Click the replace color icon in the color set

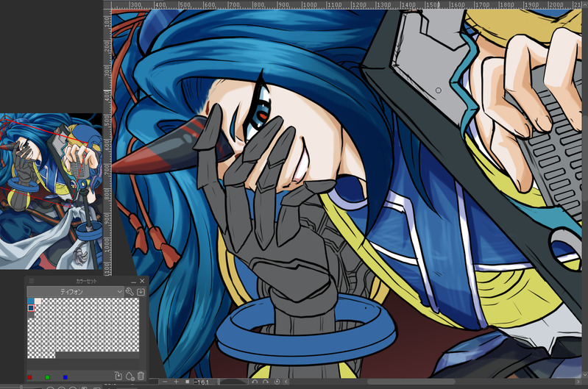coord(118,376)
